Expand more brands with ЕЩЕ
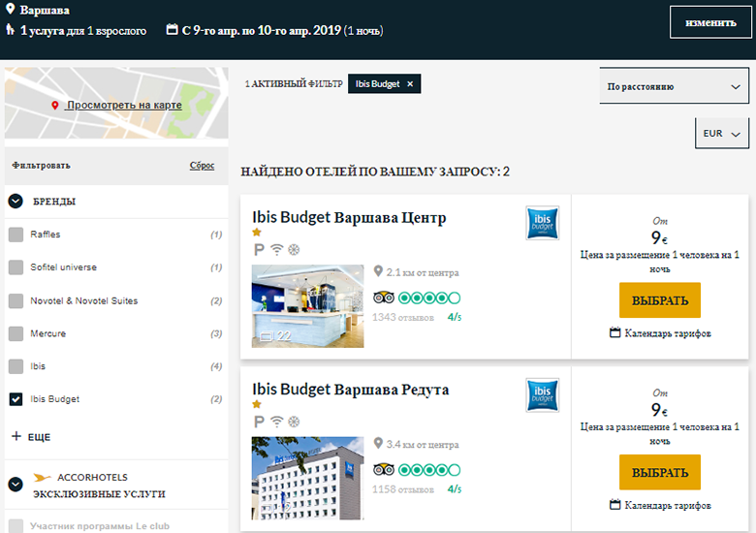The image size is (756, 533). click(x=30, y=437)
